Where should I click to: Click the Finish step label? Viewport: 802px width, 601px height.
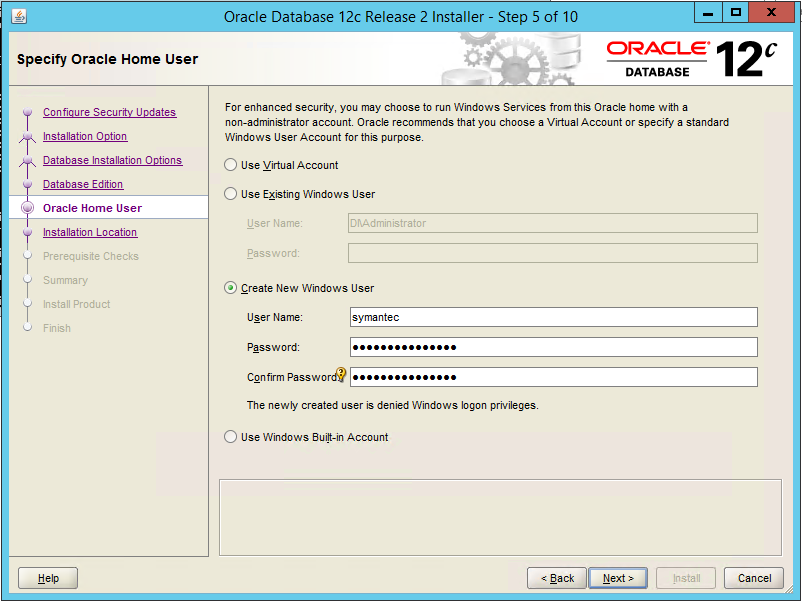tap(57, 328)
